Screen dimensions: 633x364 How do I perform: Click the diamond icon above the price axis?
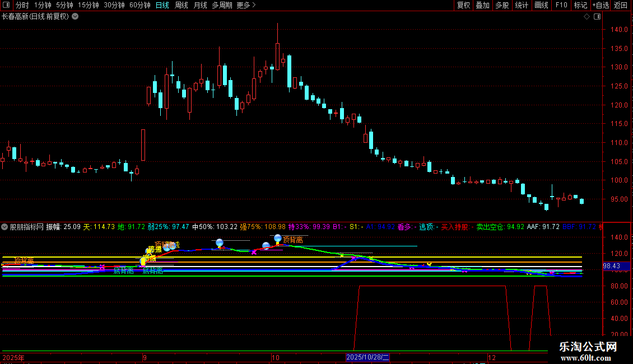pyautogui.click(x=587, y=17)
